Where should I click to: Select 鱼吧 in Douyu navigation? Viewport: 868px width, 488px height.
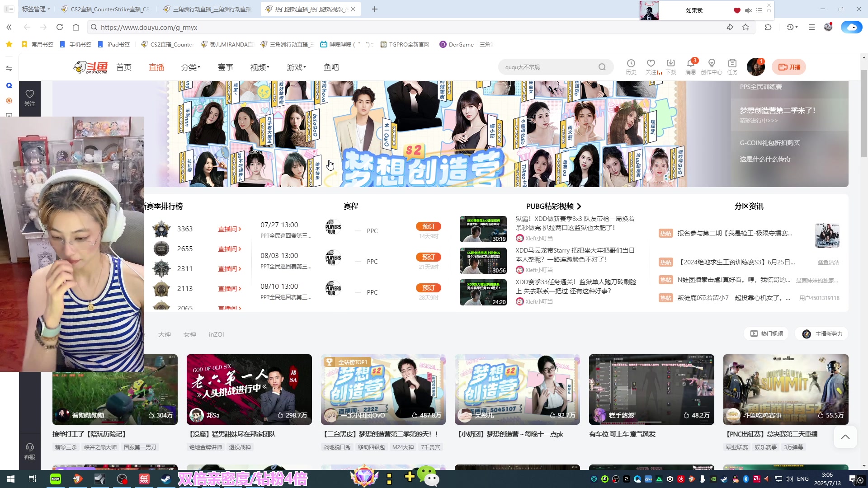tap(331, 67)
